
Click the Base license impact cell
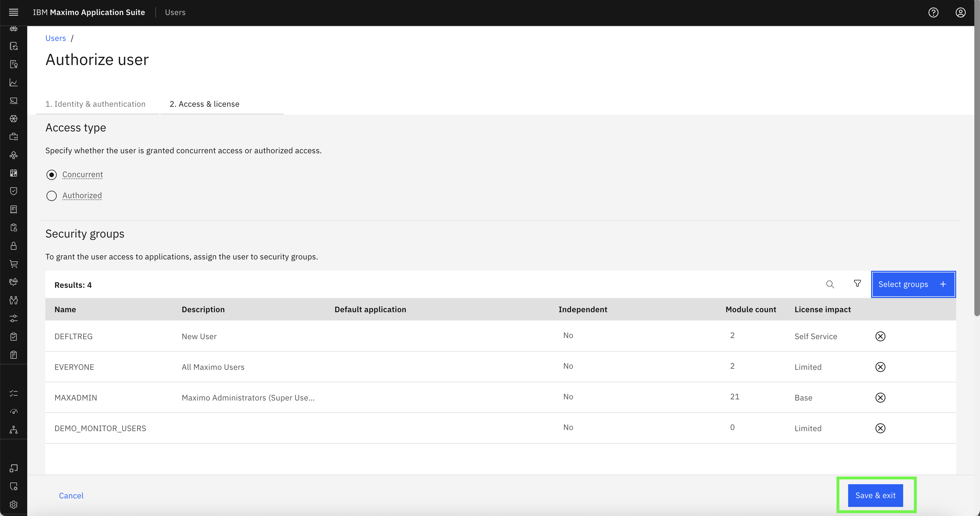click(803, 398)
